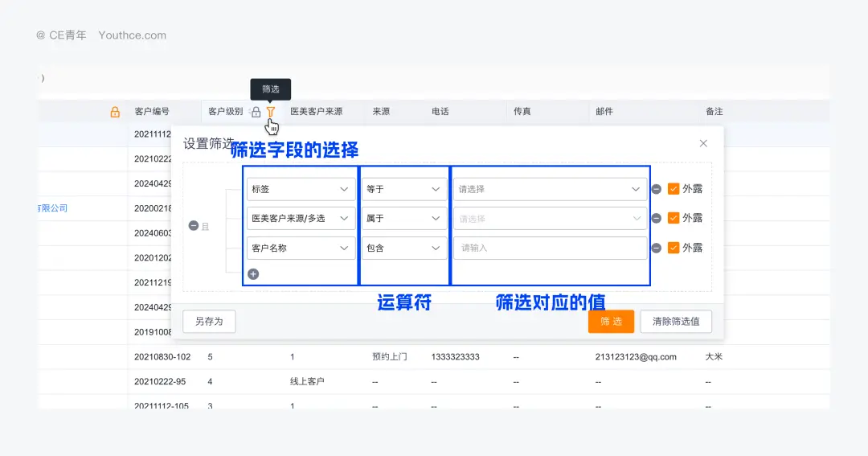Open the 标签 field dropdown

[301, 189]
